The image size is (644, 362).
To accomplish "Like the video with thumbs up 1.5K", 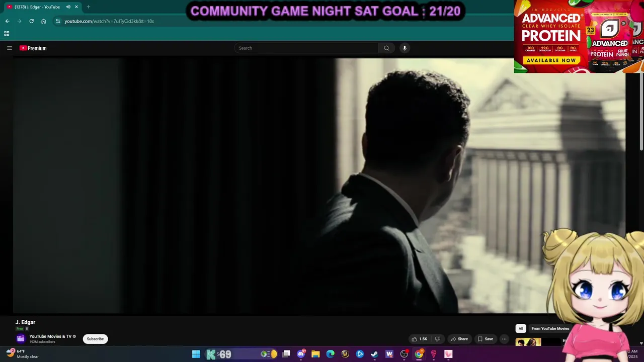I will [419, 339].
